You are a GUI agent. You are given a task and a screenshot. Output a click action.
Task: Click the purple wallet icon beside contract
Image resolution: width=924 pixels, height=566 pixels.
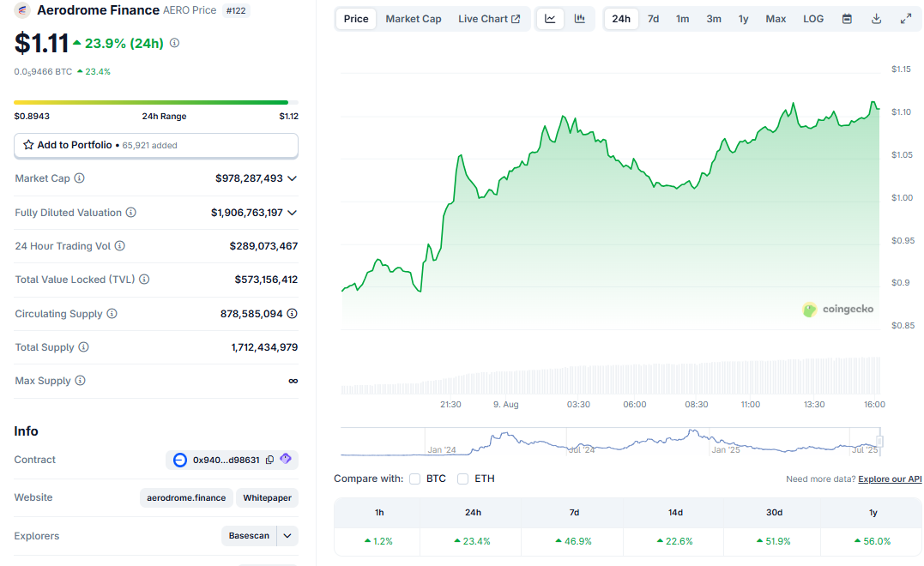[x=286, y=458]
